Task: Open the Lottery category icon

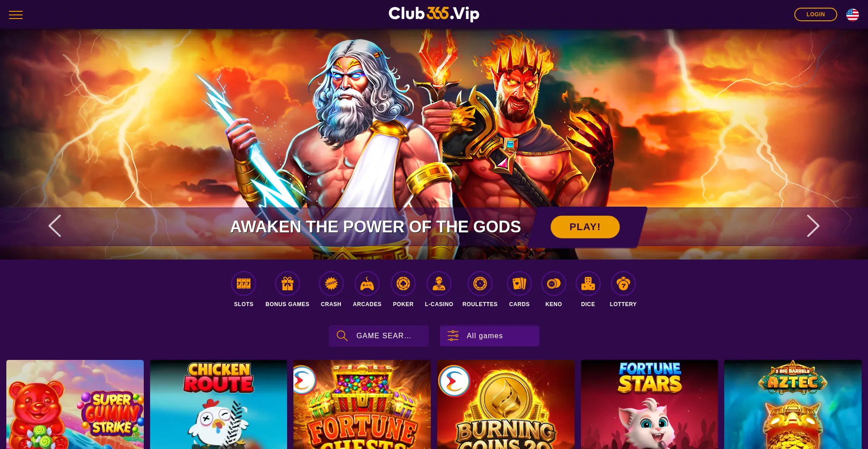Action: tap(623, 284)
